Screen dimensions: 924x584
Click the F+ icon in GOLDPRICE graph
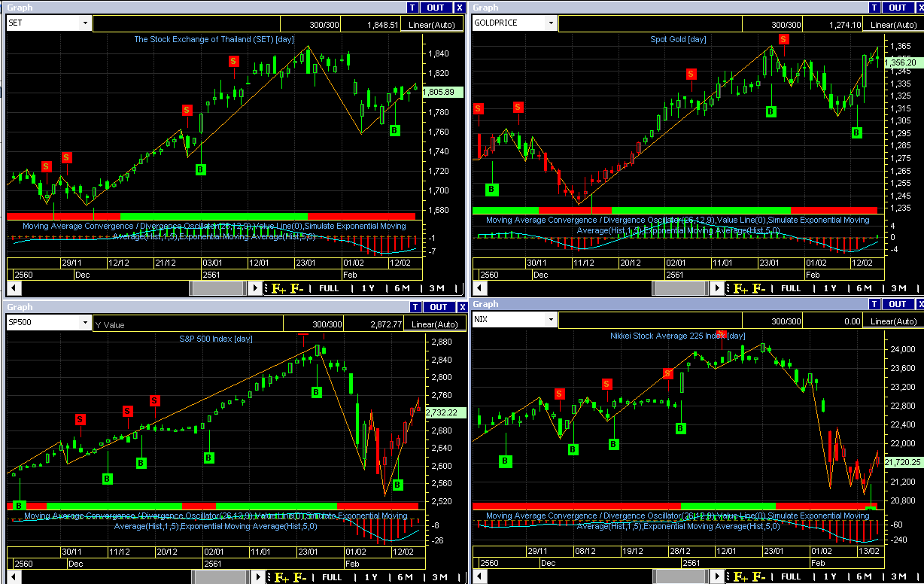tap(740, 288)
